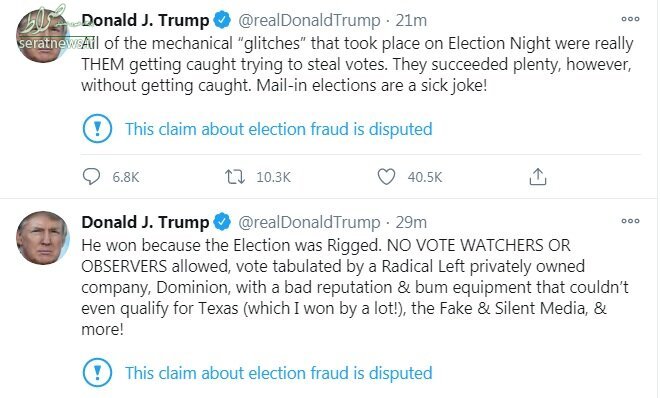Open first "This claim about election fraud is disputed" link
The height and width of the screenshot is (398, 660).
tap(279, 129)
